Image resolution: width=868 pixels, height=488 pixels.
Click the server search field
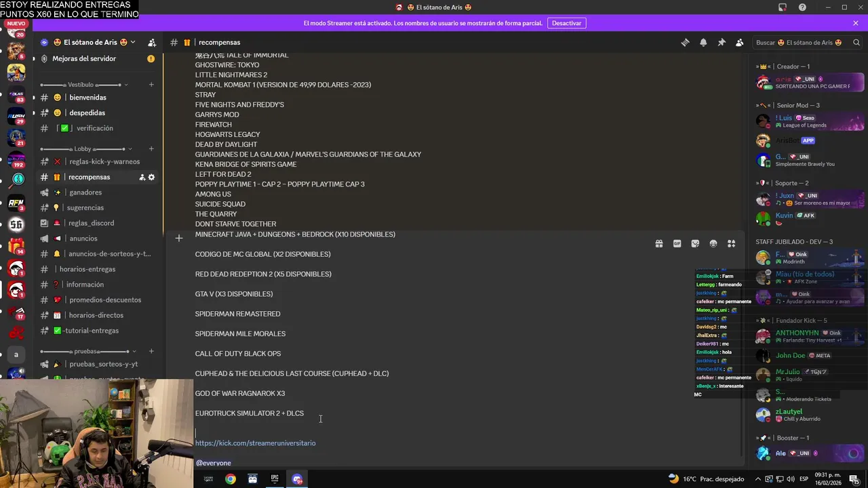pos(807,42)
